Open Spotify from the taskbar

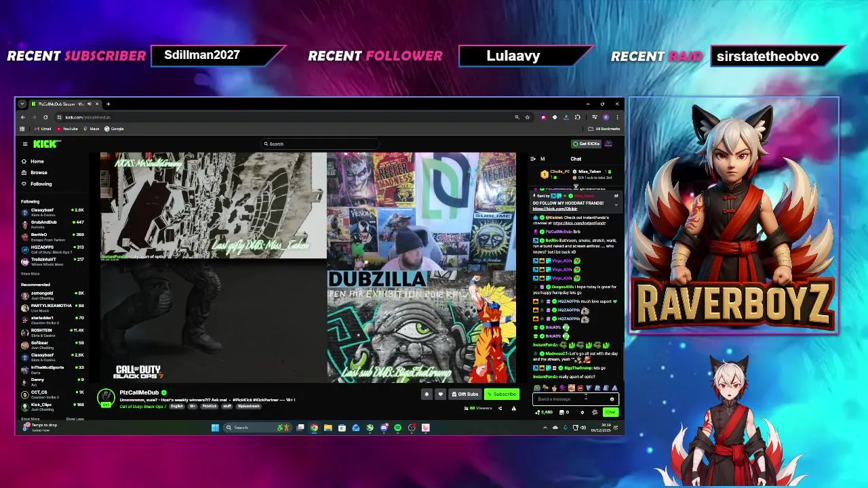tap(397, 428)
